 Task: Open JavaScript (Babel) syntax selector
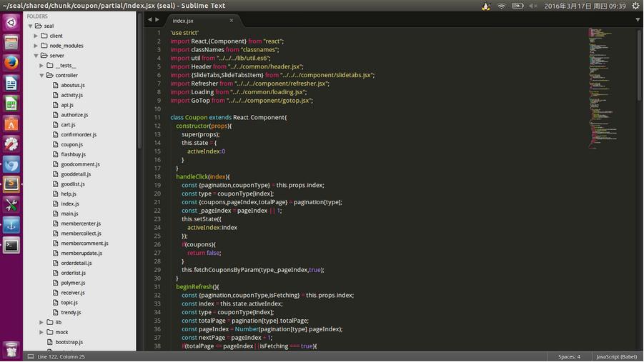[617, 356]
